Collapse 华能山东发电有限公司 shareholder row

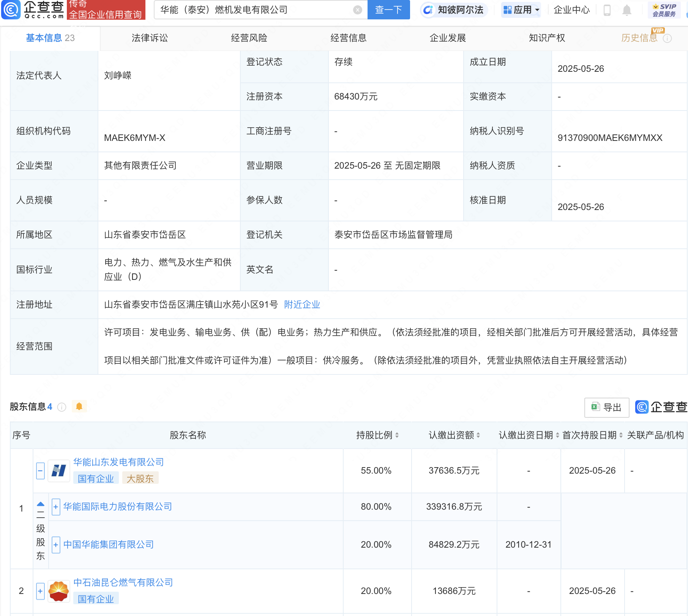pos(40,471)
